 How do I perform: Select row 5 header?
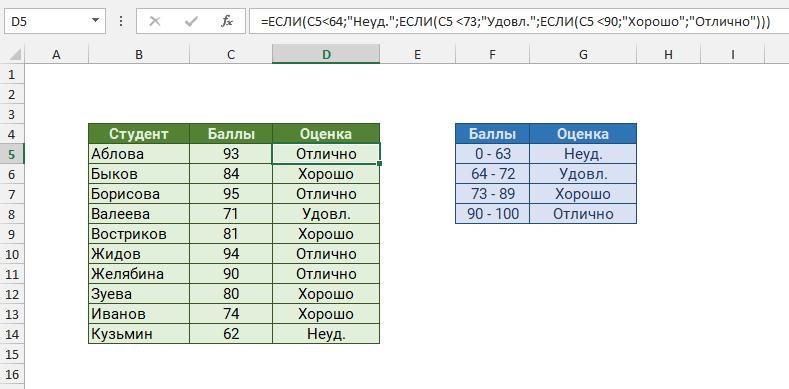pos(12,153)
